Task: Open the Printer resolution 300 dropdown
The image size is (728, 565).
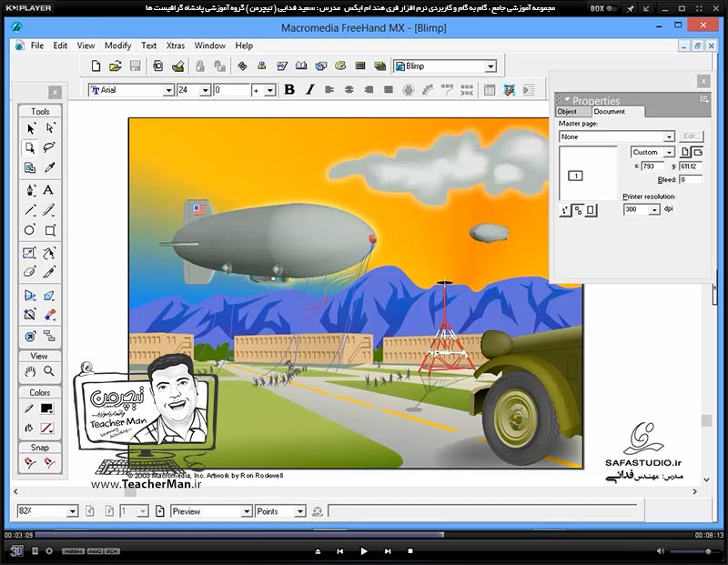Action: [654, 210]
